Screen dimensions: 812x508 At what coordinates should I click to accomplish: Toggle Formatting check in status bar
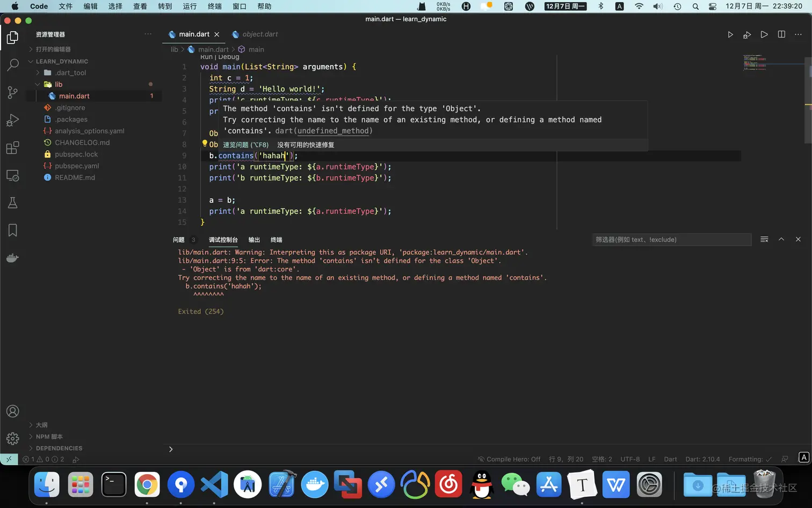tap(750, 459)
